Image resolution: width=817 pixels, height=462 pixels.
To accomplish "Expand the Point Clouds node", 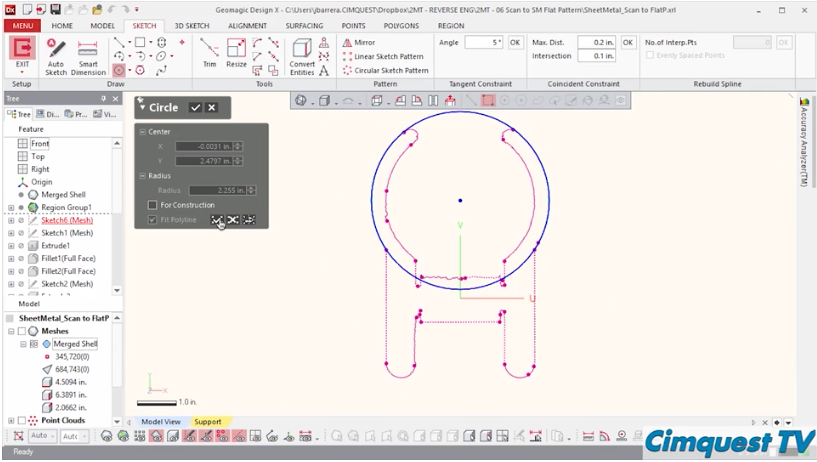I will [x=11, y=420].
